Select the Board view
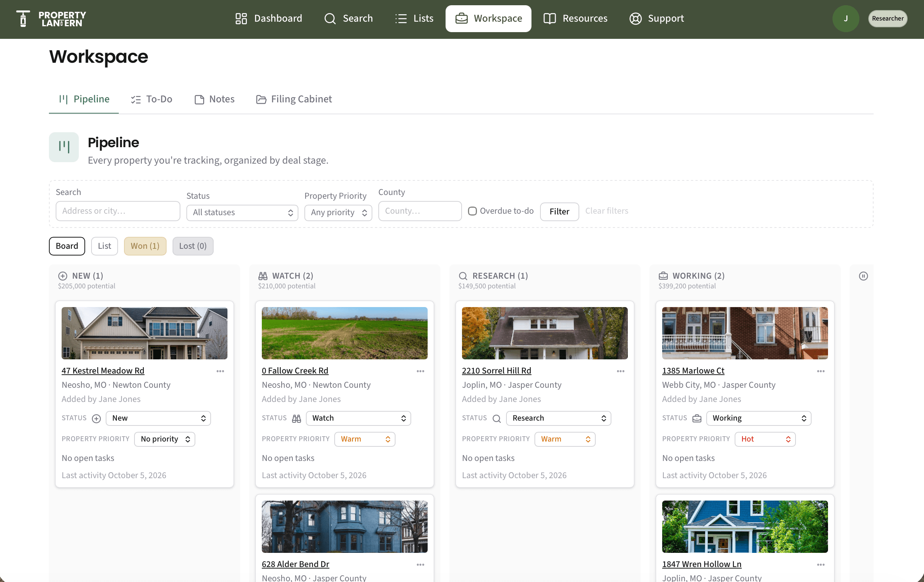The image size is (924, 582). click(x=67, y=246)
